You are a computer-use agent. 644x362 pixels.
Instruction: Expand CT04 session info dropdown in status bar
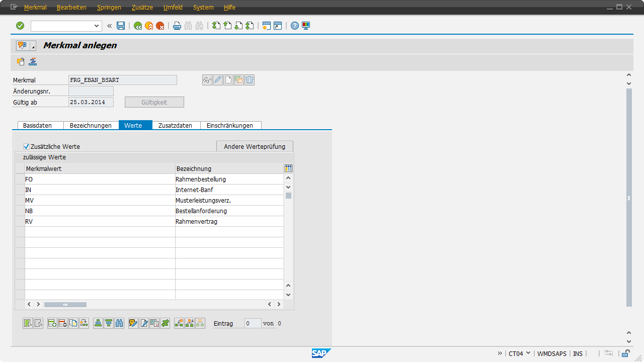pyautogui.click(x=528, y=353)
